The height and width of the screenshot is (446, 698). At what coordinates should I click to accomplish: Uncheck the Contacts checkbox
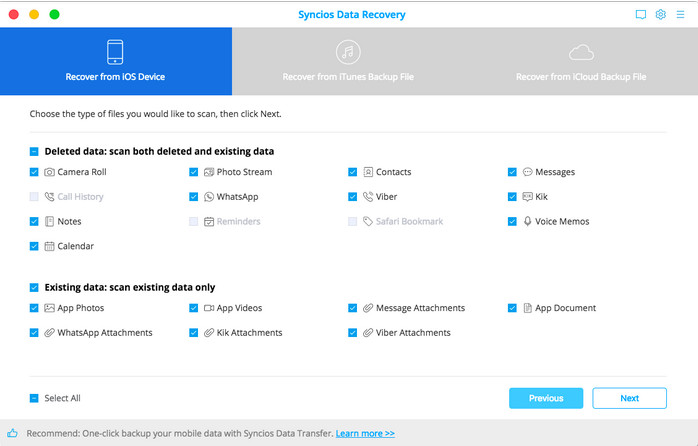coord(353,172)
